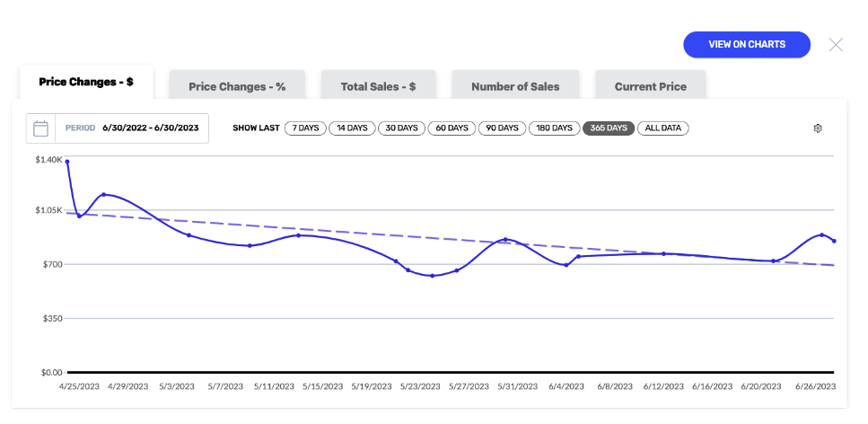Click the first data point at $1.40K

[67, 162]
